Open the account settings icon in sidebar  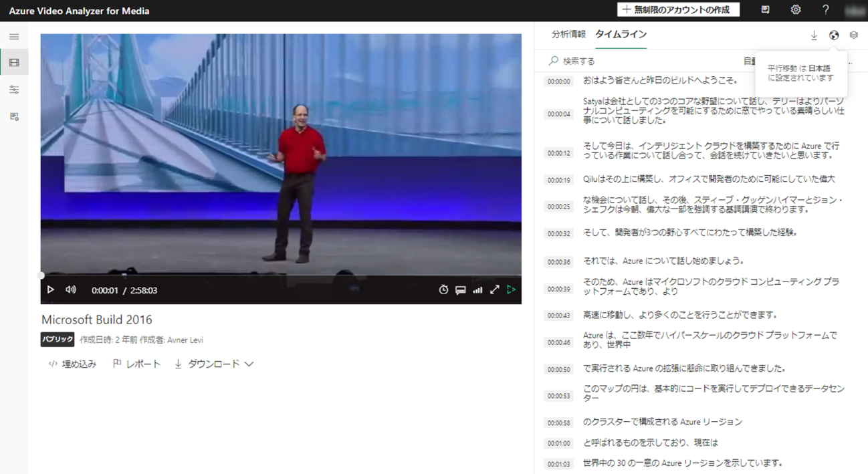click(14, 116)
